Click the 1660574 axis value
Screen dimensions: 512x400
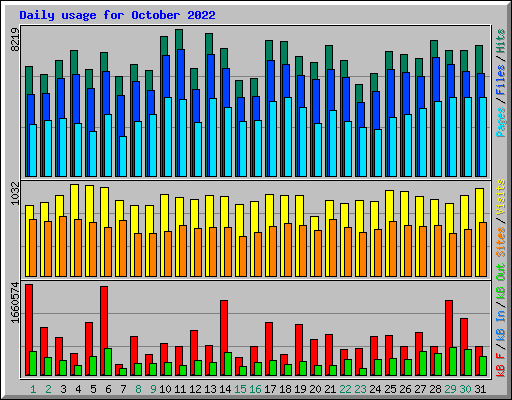pos(15,303)
